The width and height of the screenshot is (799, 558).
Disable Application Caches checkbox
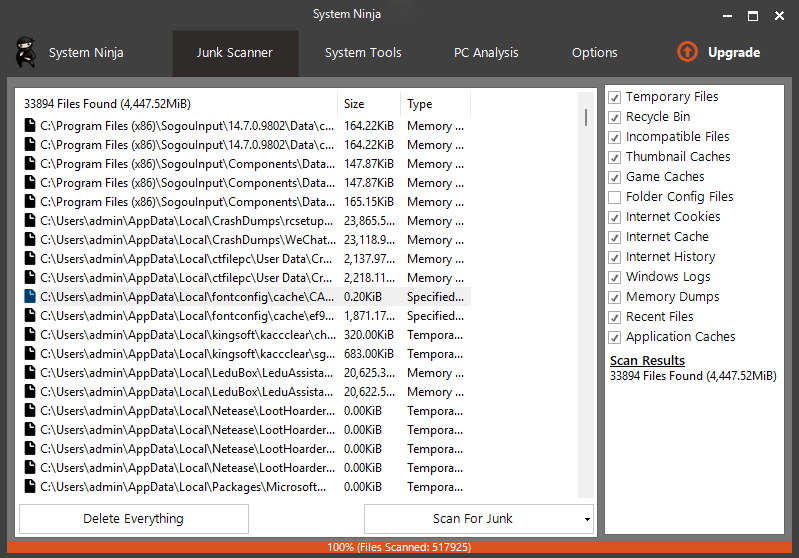[615, 337]
